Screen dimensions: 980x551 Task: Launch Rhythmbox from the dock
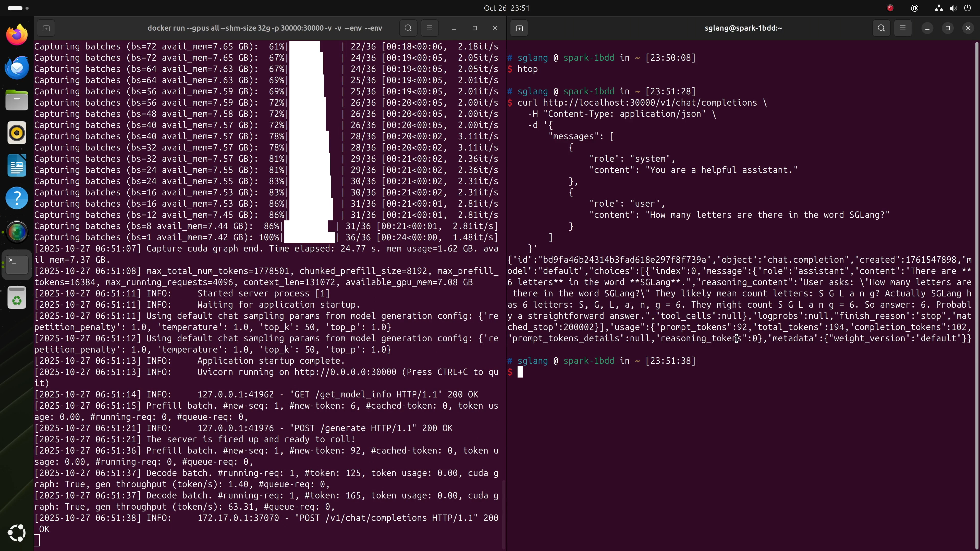click(17, 133)
